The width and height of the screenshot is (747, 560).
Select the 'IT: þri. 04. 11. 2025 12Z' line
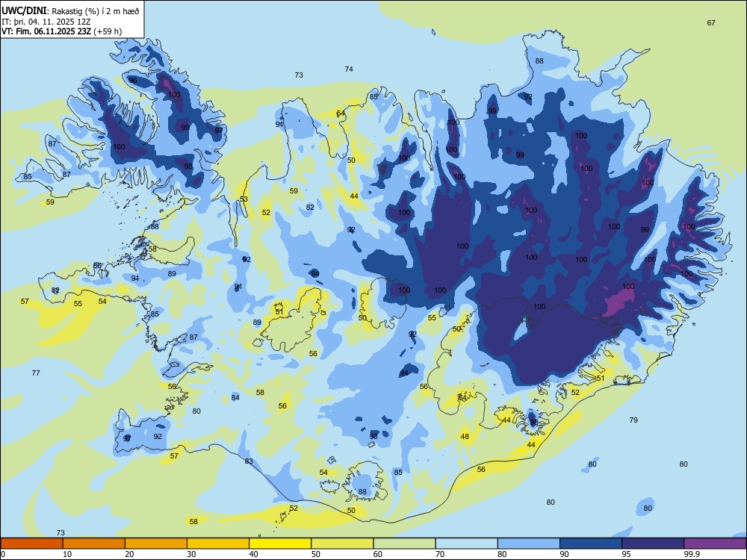click(x=46, y=22)
